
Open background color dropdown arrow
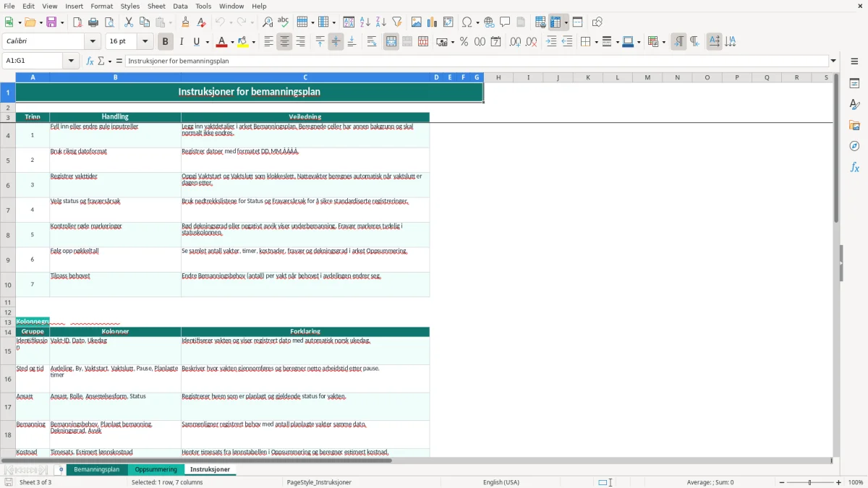click(x=253, y=42)
